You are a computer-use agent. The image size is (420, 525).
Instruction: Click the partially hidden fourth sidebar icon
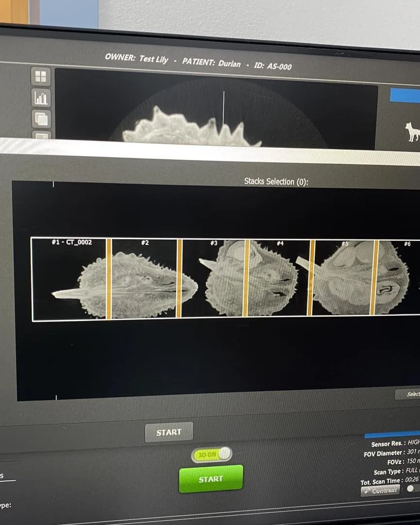pyautogui.click(x=41, y=136)
